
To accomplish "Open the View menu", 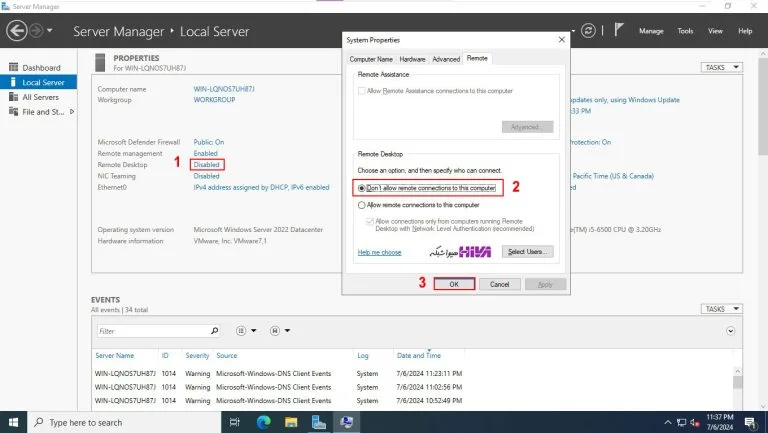I will click(x=715, y=31).
